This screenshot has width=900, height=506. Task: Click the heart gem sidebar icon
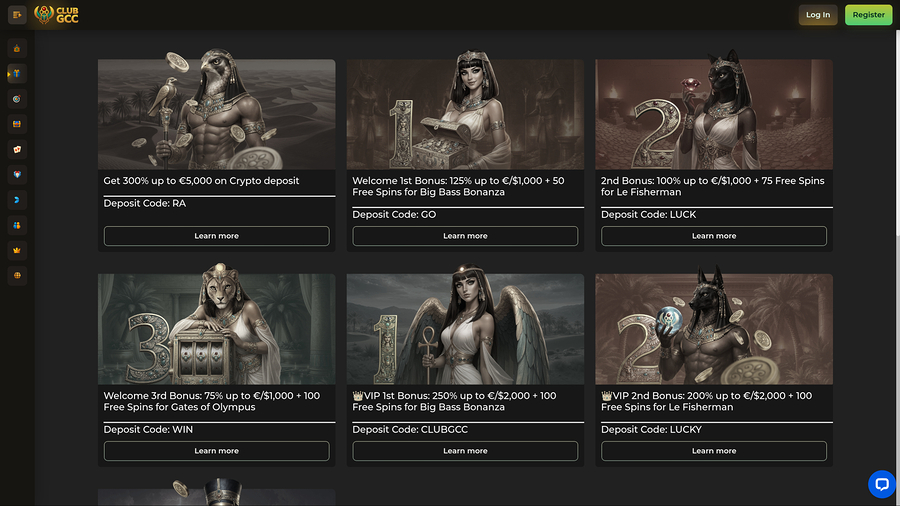click(x=17, y=174)
